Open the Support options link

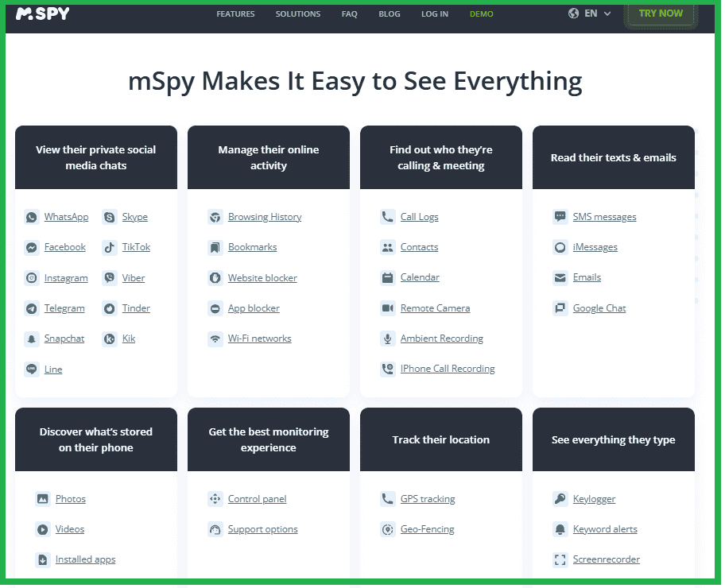pyautogui.click(x=262, y=529)
